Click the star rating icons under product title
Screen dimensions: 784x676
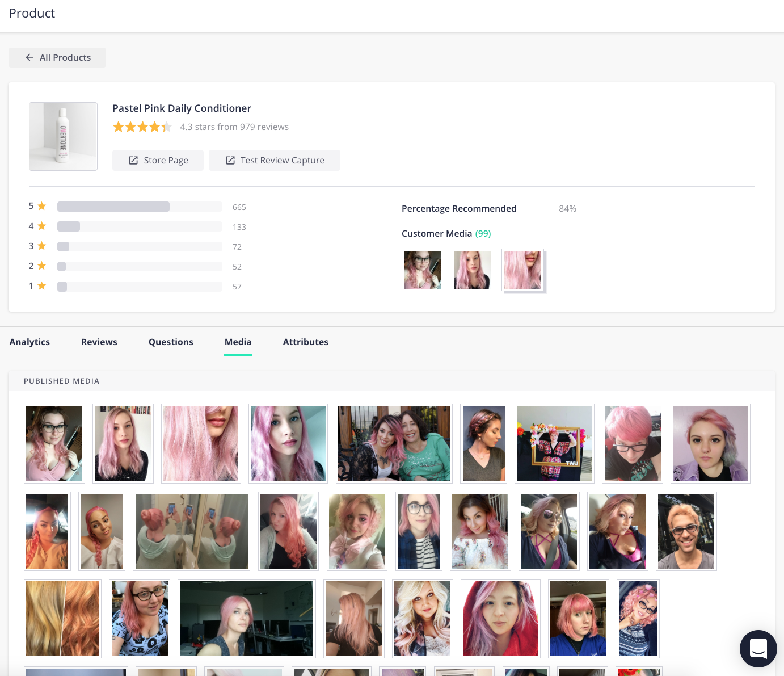142,127
